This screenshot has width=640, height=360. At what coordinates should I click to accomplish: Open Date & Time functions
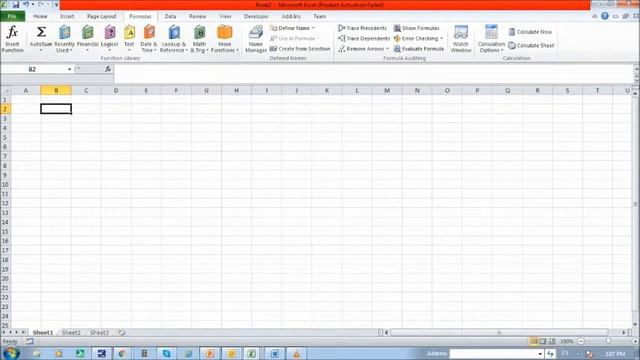pyautogui.click(x=149, y=39)
